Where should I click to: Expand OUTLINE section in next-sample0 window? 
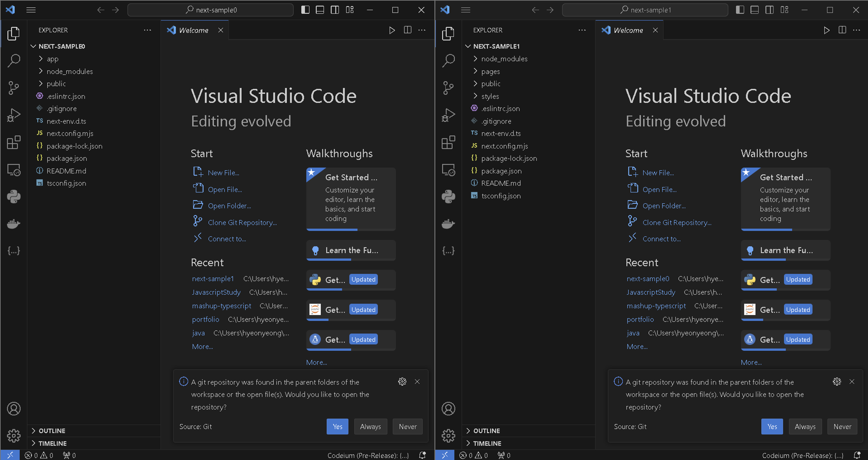click(x=94, y=431)
